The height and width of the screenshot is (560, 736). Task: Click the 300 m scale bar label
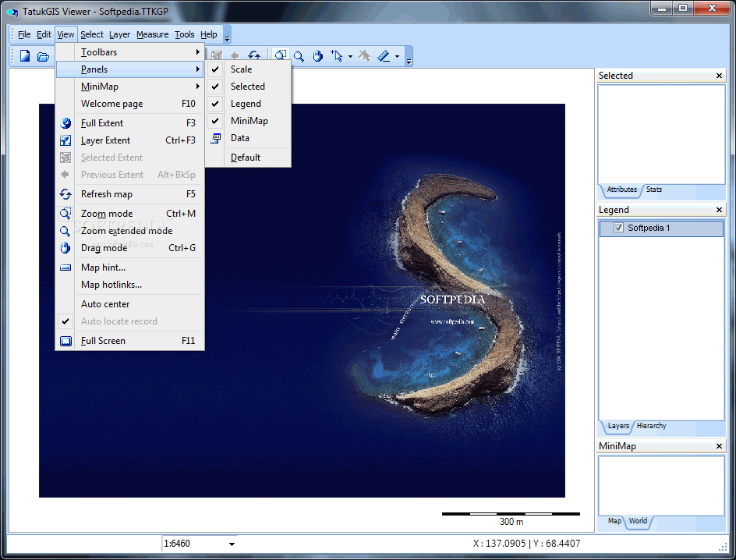tap(511, 522)
